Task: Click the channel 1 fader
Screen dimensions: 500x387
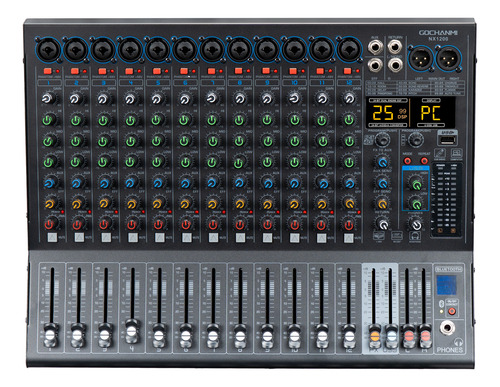Action: pyautogui.click(x=51, y=334)
